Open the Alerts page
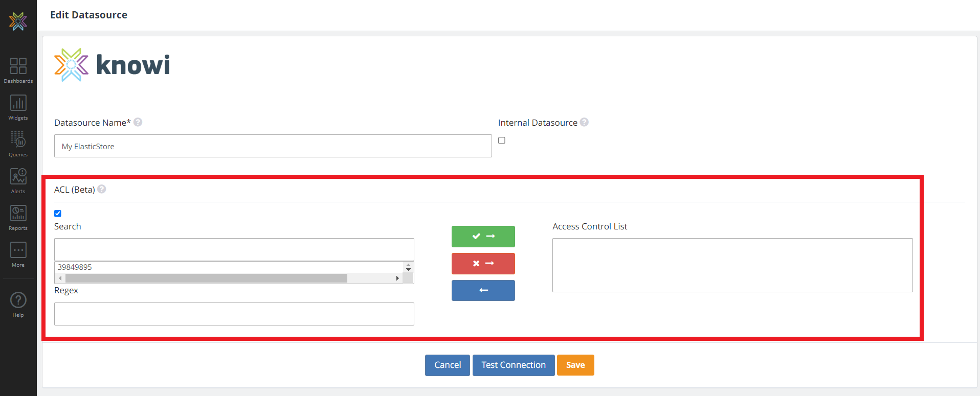Image resolution: width=980 pixels, height=396 pixels. tap(18, 181)
